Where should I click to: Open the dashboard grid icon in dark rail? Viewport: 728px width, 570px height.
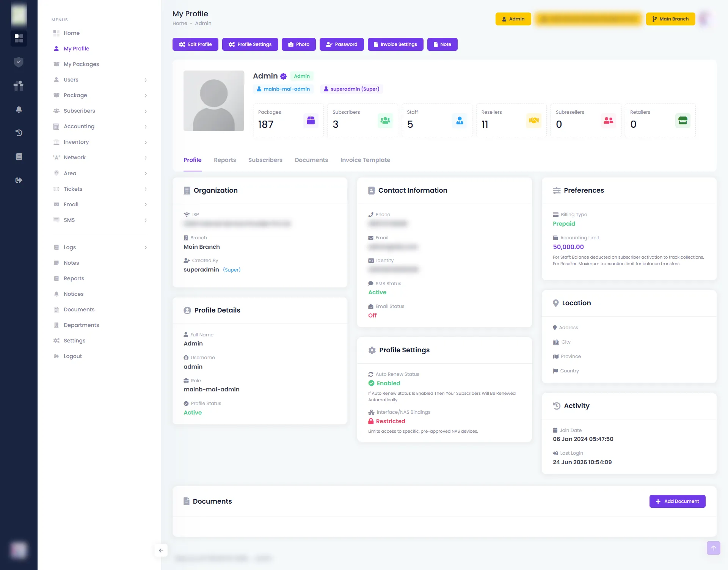pyautogui.click(x=19, y=38)
